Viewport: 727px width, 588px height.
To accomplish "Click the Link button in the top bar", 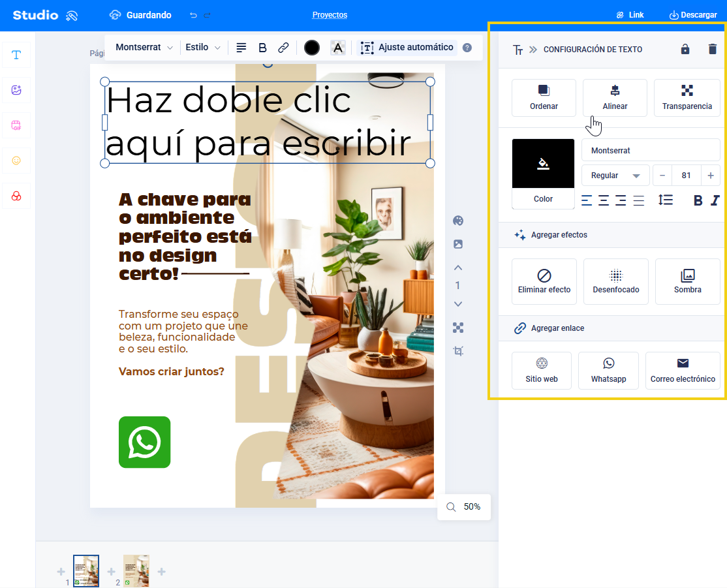I will pyautogui.click(x=630, y=15).
